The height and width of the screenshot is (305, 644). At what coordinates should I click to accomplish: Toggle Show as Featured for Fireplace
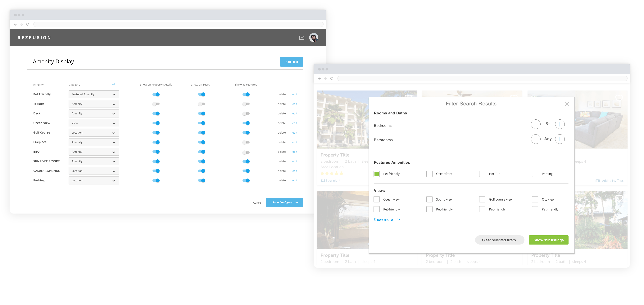(x=246, y=142)
